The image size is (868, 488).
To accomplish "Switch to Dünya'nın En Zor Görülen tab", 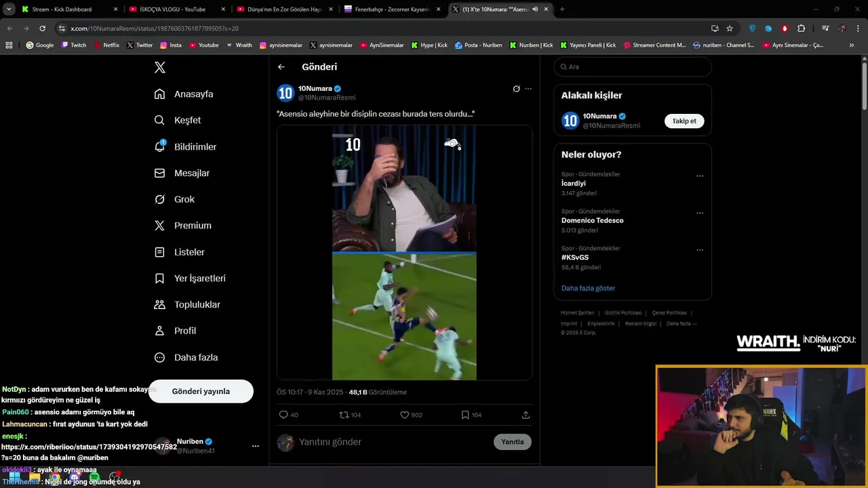I will click(283, 9).
